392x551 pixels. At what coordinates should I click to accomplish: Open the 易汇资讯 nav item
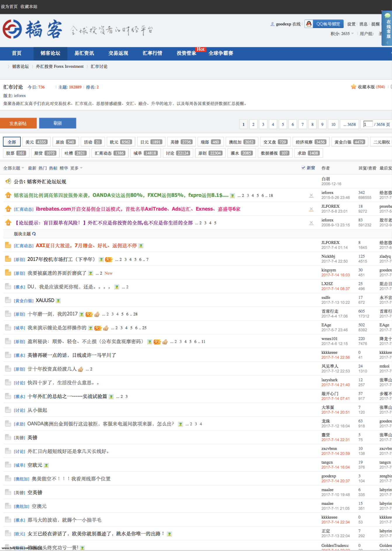(84, 53)
